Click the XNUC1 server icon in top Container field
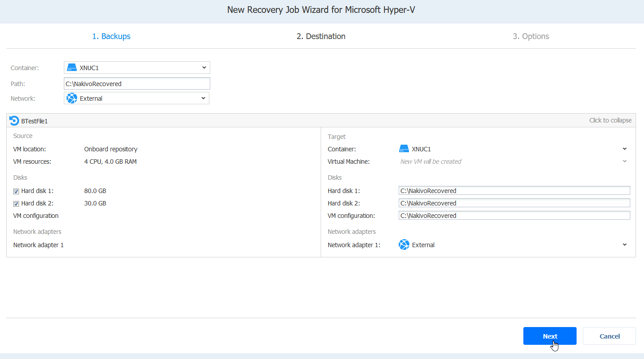 point(72,67)
